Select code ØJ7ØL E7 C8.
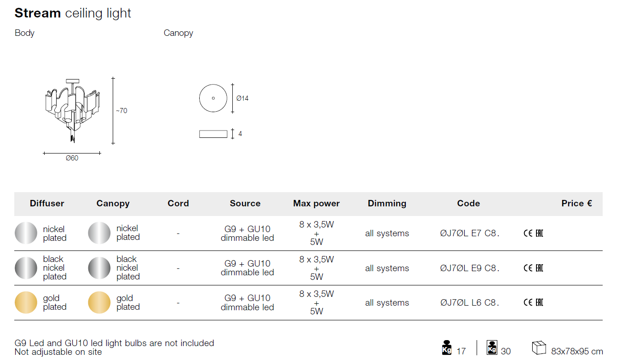The height and width of the screenshot is (364, 622). [x=470, y=233]
